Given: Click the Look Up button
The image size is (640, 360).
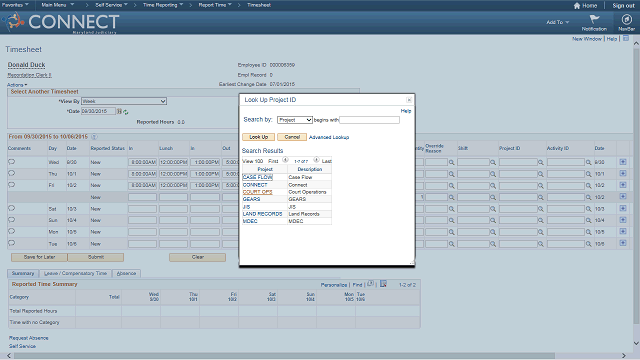Looking at the screenshot, I should tap(258, 137).
